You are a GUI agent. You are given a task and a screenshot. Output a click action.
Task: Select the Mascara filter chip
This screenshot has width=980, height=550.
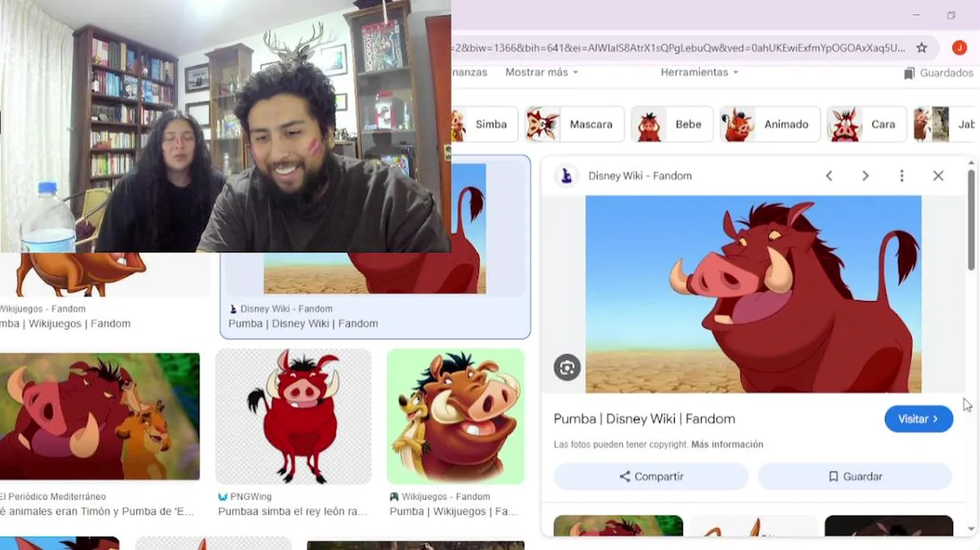(575, 125)
